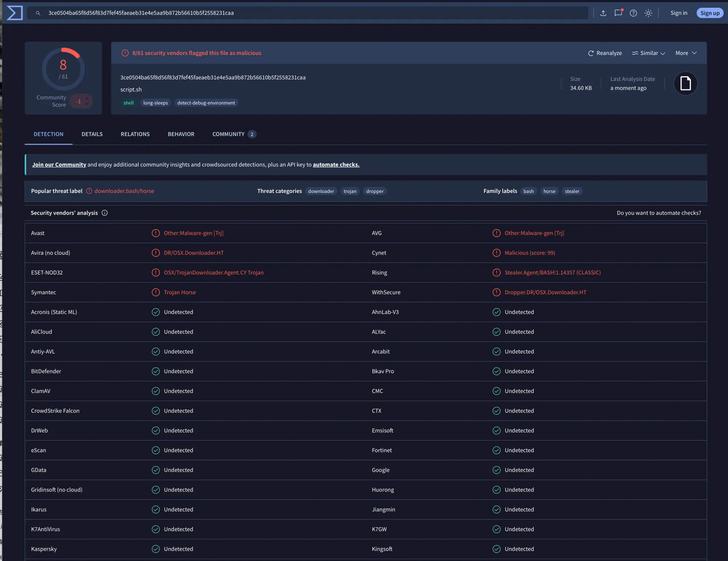This screenshot has width=728, height=561.
Task: Click the long-sleeps tag
Action: (155, 103)
